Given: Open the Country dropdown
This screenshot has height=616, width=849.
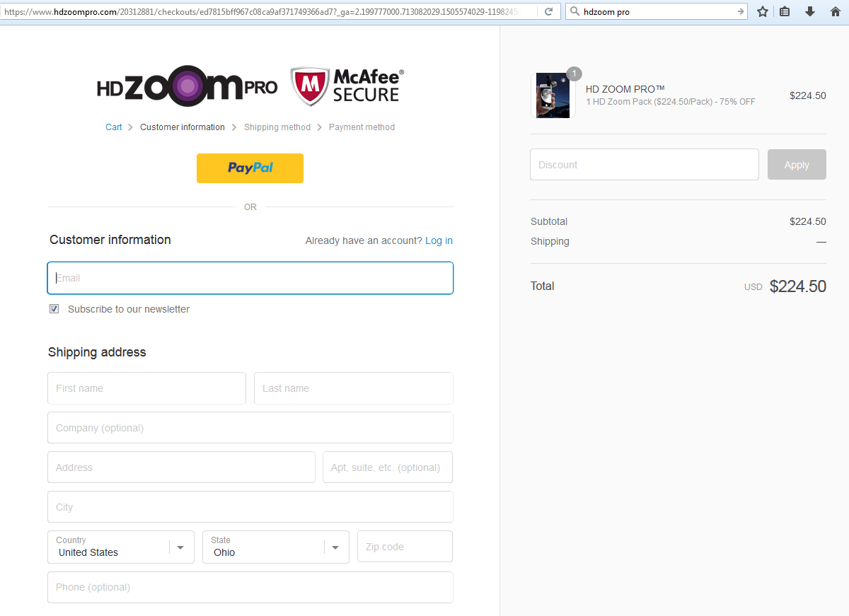Looking at the screenshot, I should point(121,547).
